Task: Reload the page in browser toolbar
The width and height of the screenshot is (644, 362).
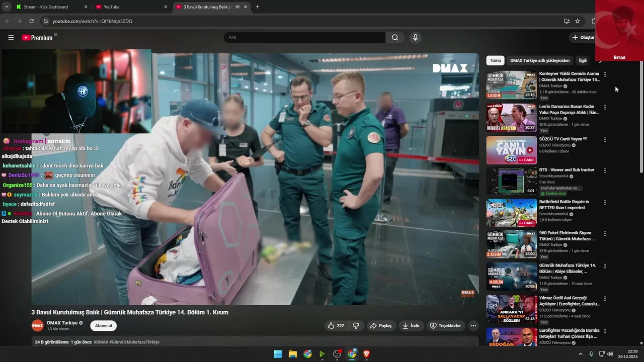Action: coord(31,21)
